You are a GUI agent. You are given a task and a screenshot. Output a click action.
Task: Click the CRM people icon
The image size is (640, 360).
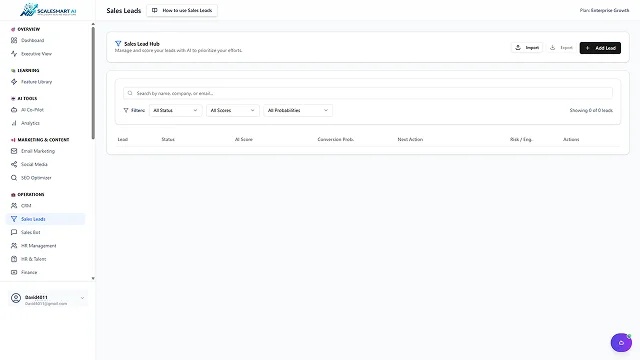(x=14, y=206)
